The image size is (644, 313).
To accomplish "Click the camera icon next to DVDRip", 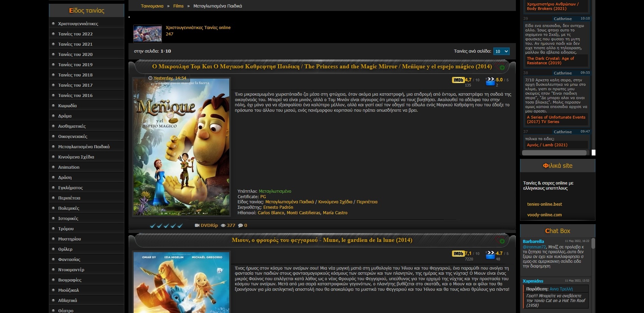I will click(x=197, y=226).
